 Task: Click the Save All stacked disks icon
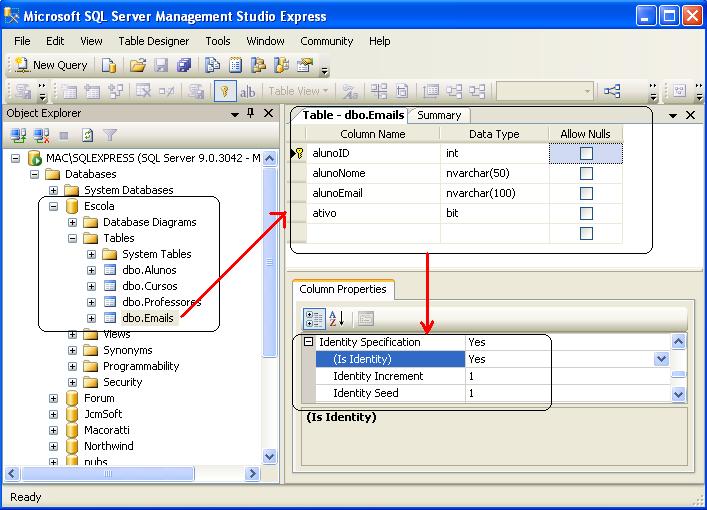(x=184, y=65)
